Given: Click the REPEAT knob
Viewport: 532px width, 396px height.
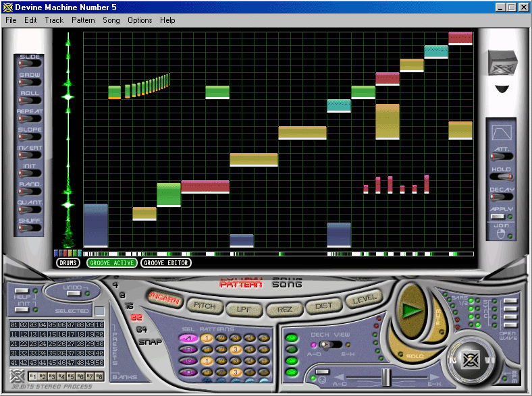Looking at the screenshot, I should point(30,118).
